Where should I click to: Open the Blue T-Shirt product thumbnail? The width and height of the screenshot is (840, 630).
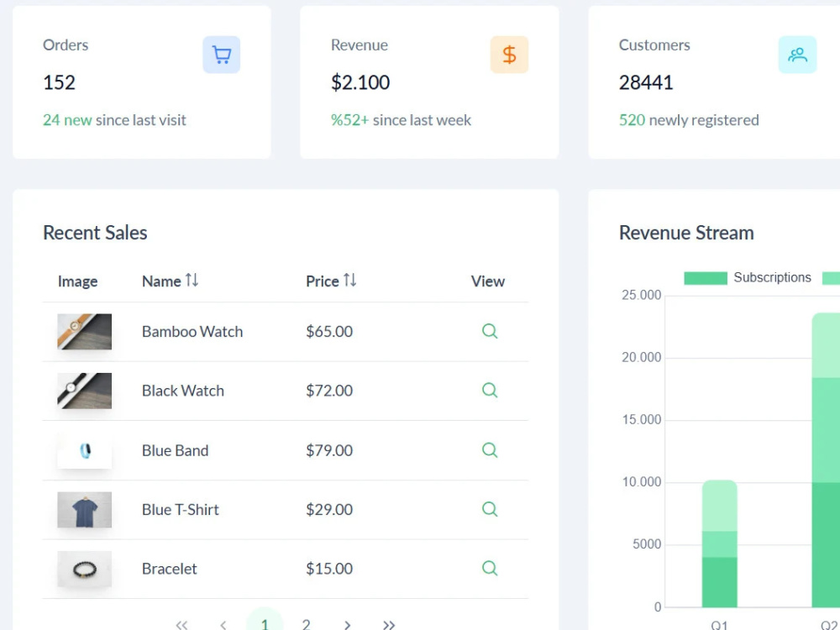(85, 510)
